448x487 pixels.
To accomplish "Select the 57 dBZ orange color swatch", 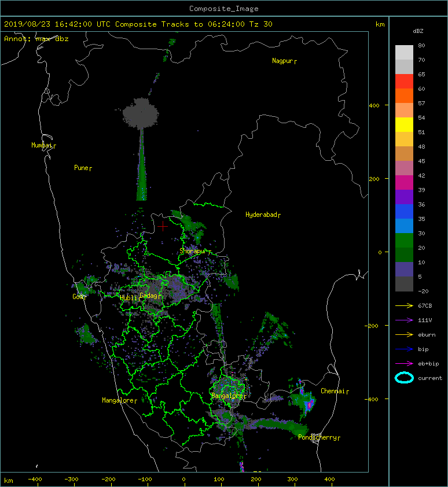I will (x=404, y=95).
